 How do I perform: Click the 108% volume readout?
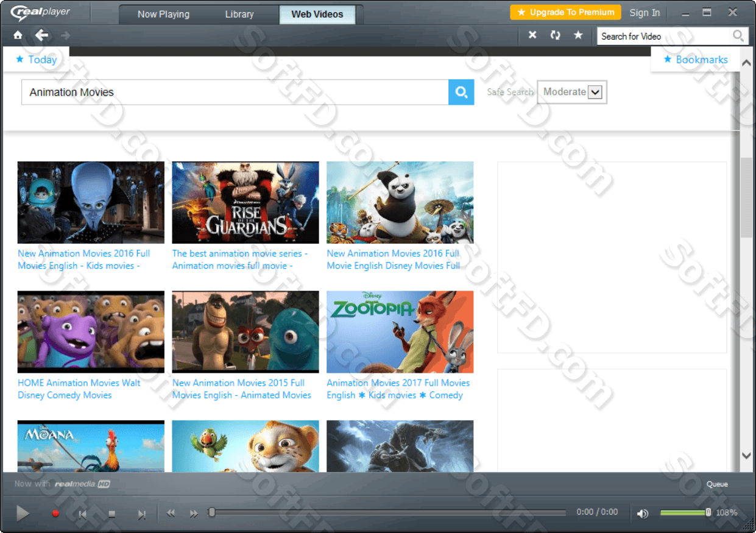tap(726, 512)
